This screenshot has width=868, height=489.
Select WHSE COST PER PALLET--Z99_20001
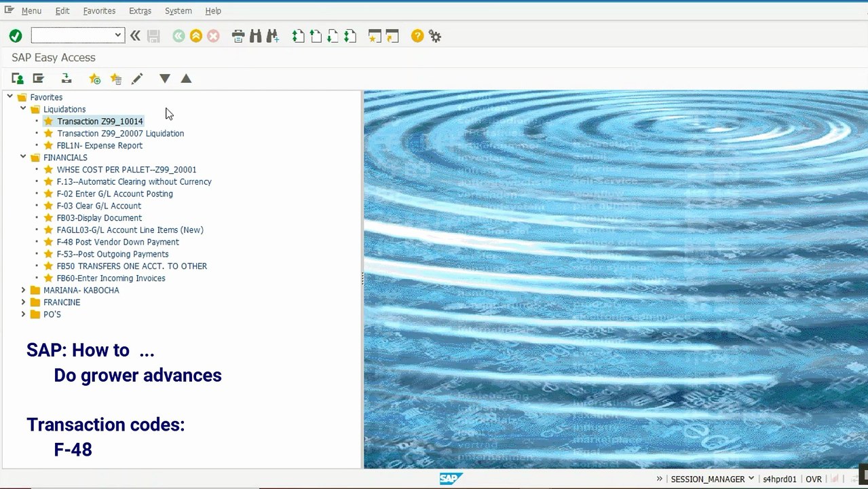(x=126, y=169)
